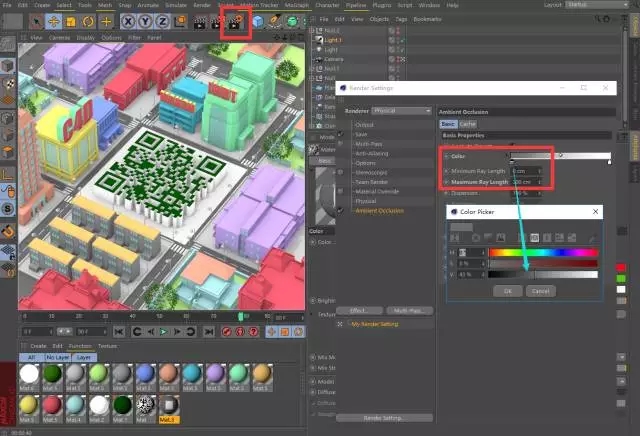Select the Rotate tool icon
This screenshot has height=436, width=640.
(87, 21)
